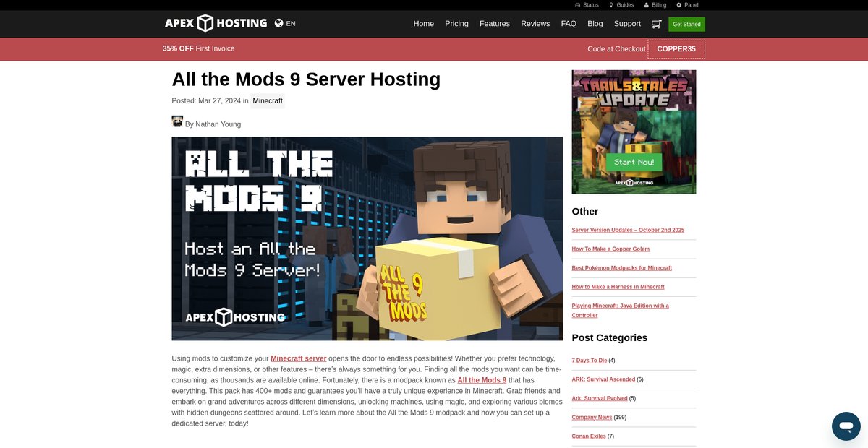This screenshot has height=448, width=868.
Task: Click the green Get Started button
Action: 686,24
